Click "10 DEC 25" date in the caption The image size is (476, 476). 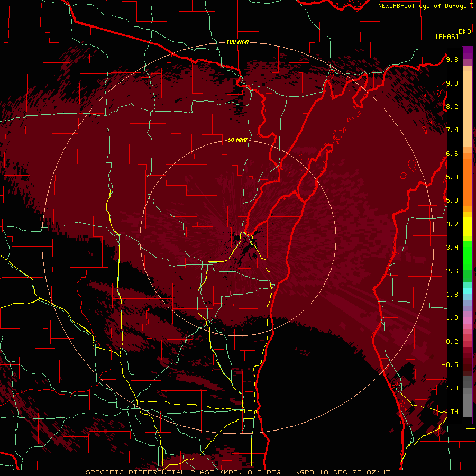[x=342, y=472]
